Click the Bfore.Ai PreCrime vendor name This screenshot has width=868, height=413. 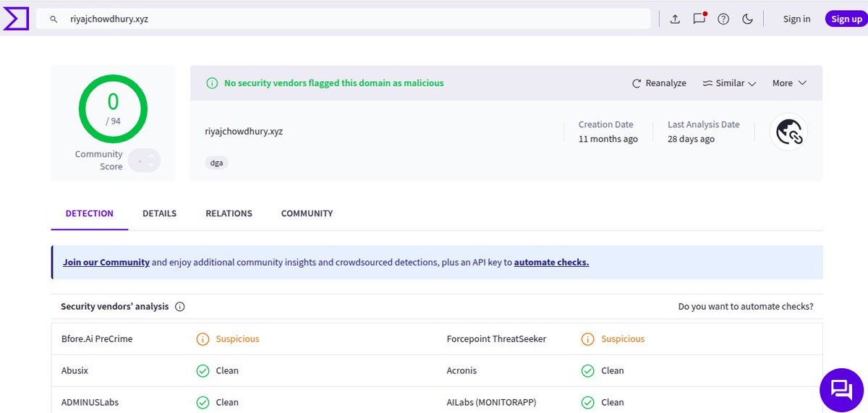point(97,339)
